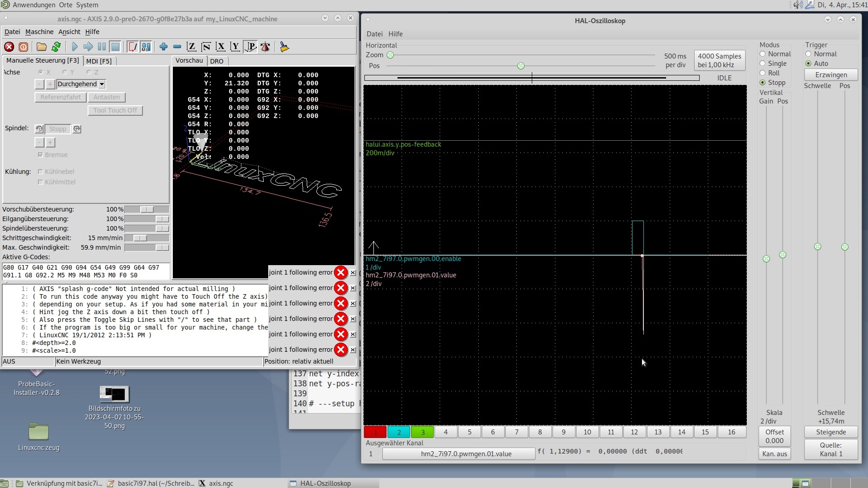
Task: Reload the current G-code file
Action: click(56, 47)
